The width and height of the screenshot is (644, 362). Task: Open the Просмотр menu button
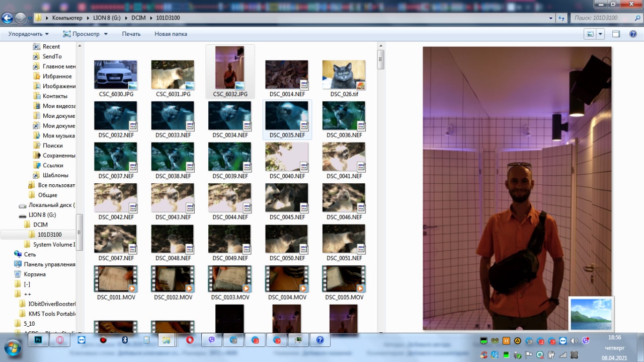81,34
